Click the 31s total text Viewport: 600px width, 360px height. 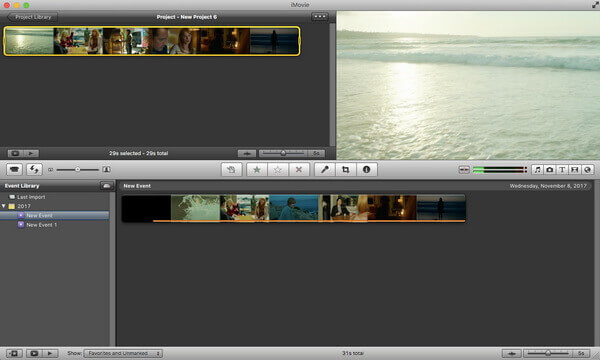click(x=352, y=353)
